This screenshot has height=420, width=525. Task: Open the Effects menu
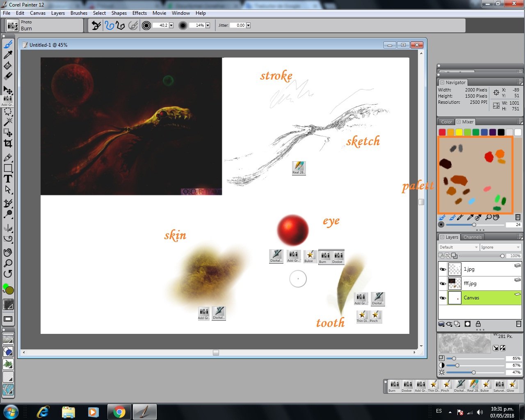(x=139, y=13)
